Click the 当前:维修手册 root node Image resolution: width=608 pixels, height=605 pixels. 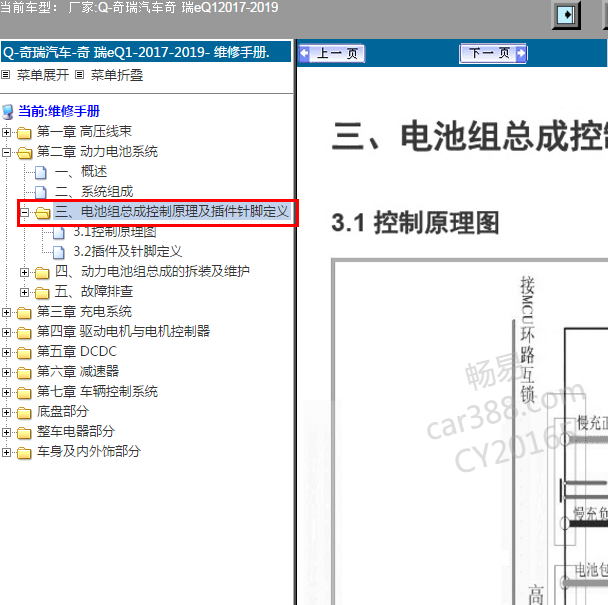tap(59, 111)
